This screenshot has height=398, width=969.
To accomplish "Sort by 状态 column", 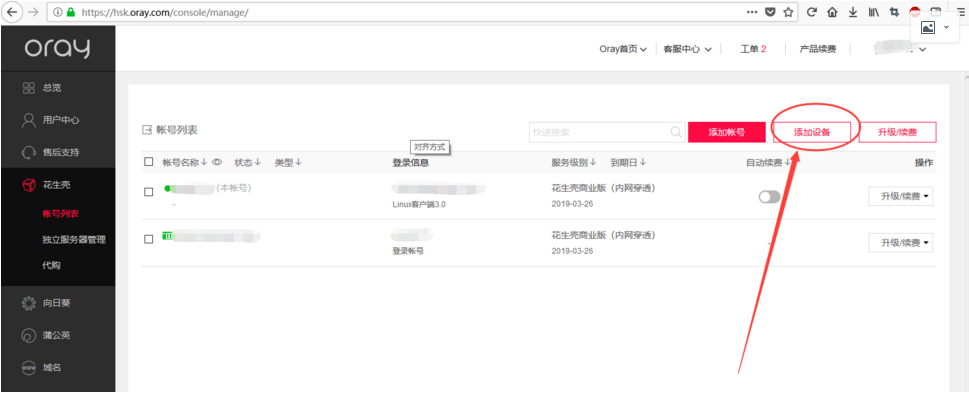I will click(248, 163).
